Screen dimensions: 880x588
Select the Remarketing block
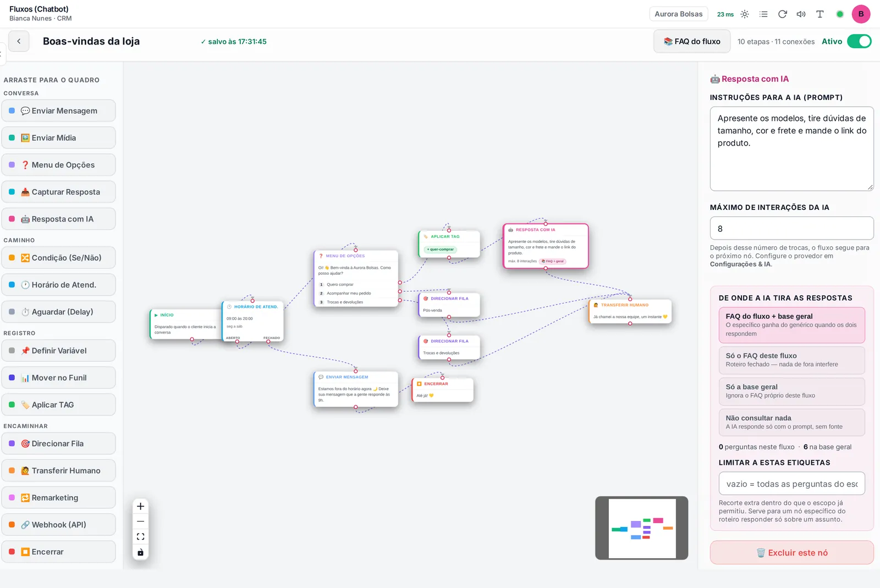pos(59,498)
